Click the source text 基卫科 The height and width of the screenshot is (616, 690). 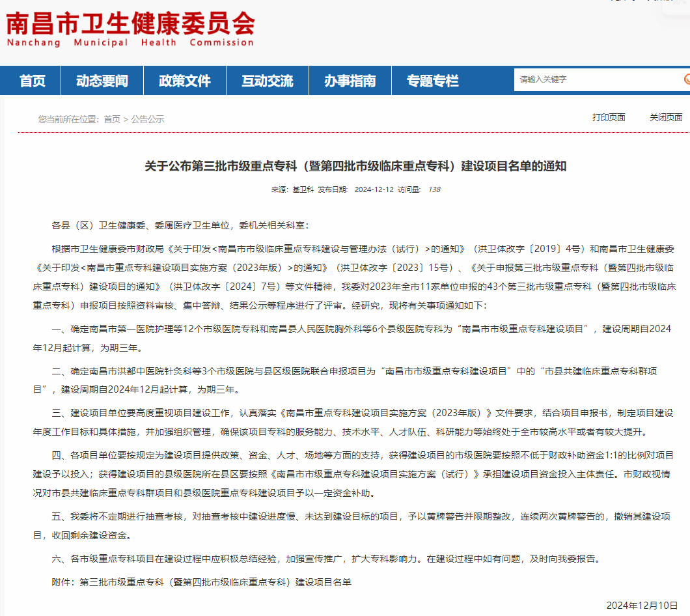(303, 189)
